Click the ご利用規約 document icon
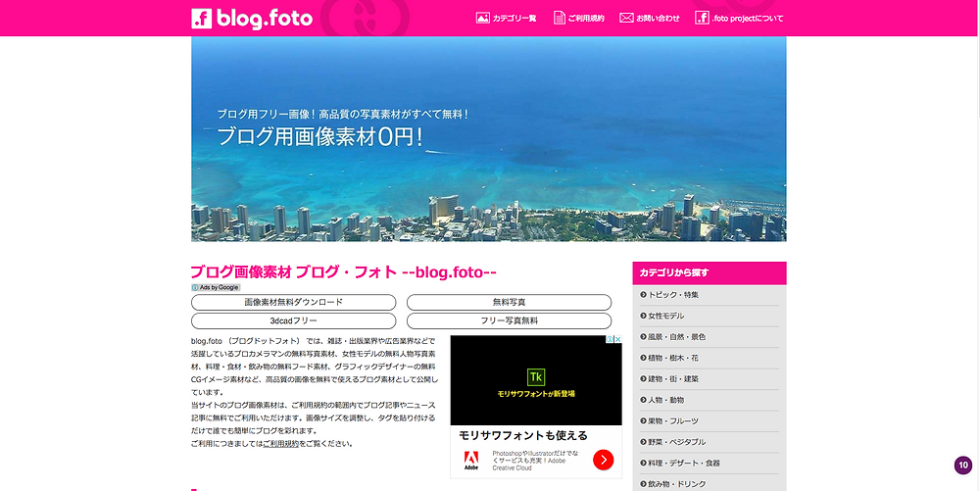Image resolution: width=980 pixels, height=491 pixels. [x=560, y=18]
